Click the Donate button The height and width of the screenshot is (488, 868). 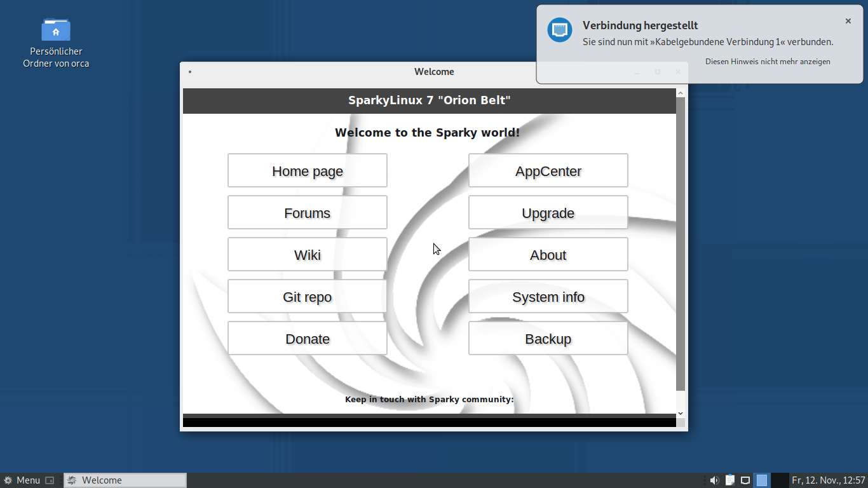point(308,338)
